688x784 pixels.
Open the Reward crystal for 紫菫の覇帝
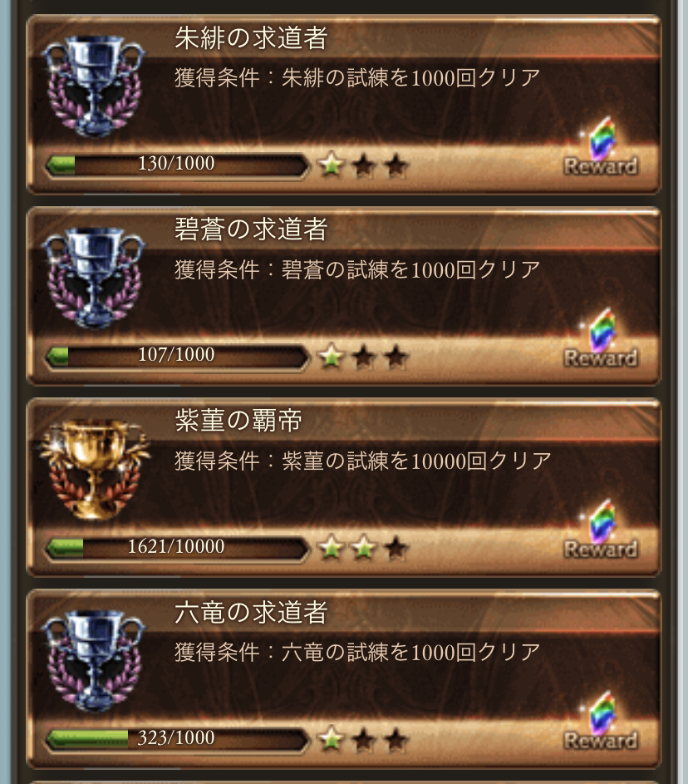(x=601, y=530)
